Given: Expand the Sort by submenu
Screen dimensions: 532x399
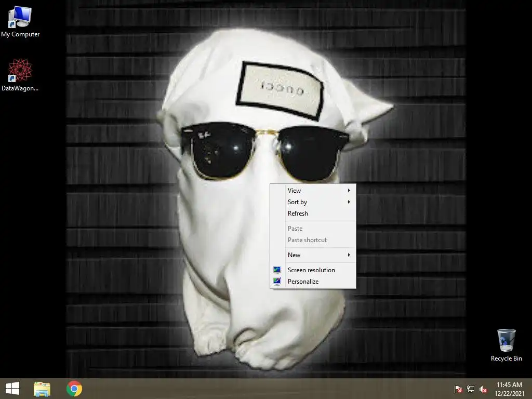Looking at the screenshot, I should tap(313, 202).
